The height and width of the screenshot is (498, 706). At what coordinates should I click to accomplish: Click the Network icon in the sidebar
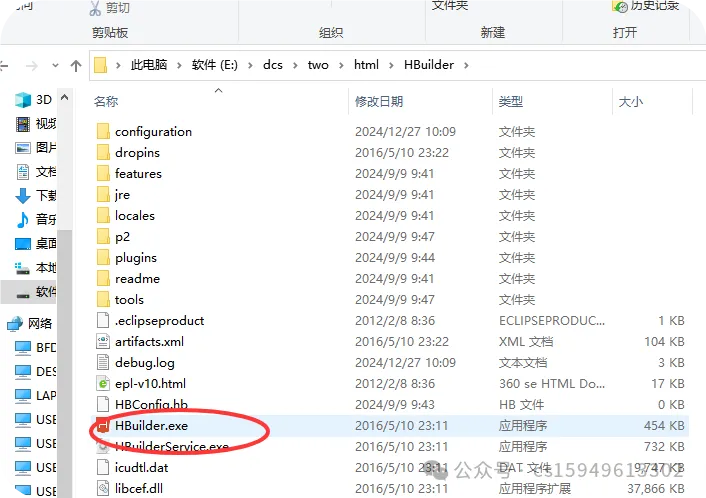15,323
